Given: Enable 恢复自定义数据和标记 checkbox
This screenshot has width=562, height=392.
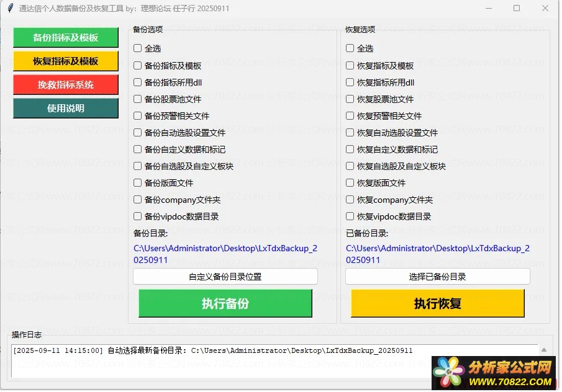Looking at the screenshot, I should 350,149.
